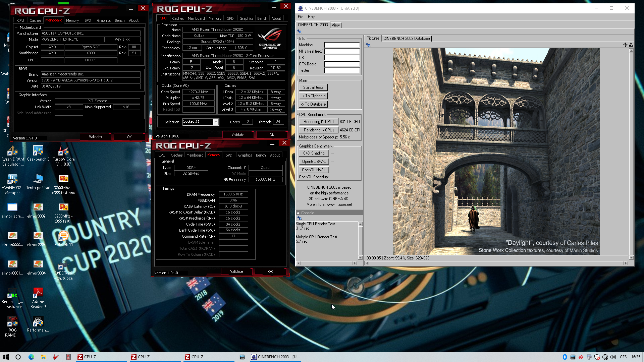Click Start all tests button
644x362 pixels.
pos(313,87)
